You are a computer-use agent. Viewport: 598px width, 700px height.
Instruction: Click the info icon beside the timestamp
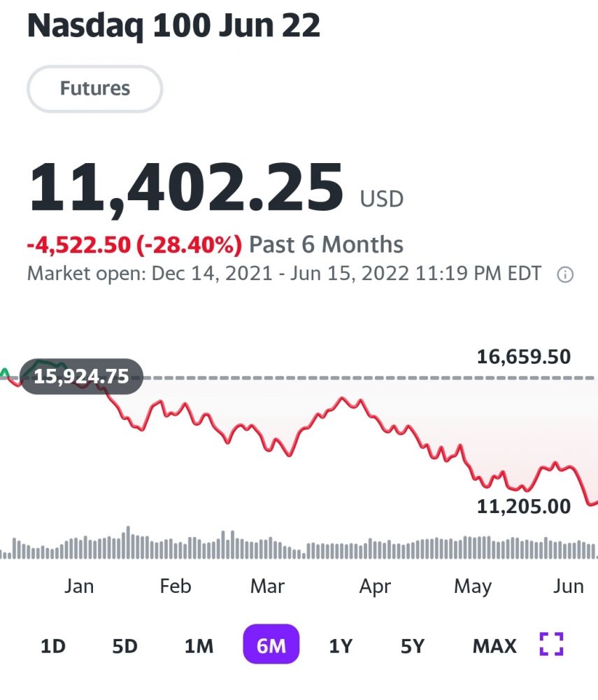(x=564, y=275)
